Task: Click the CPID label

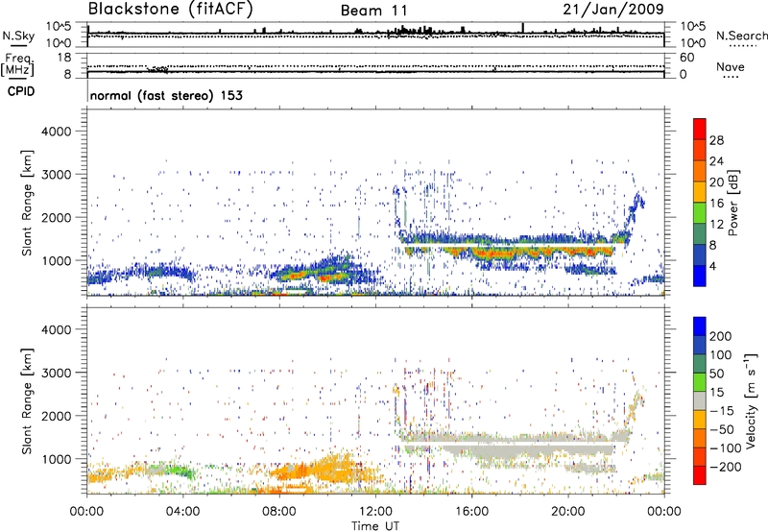Action: coord(21,91)
